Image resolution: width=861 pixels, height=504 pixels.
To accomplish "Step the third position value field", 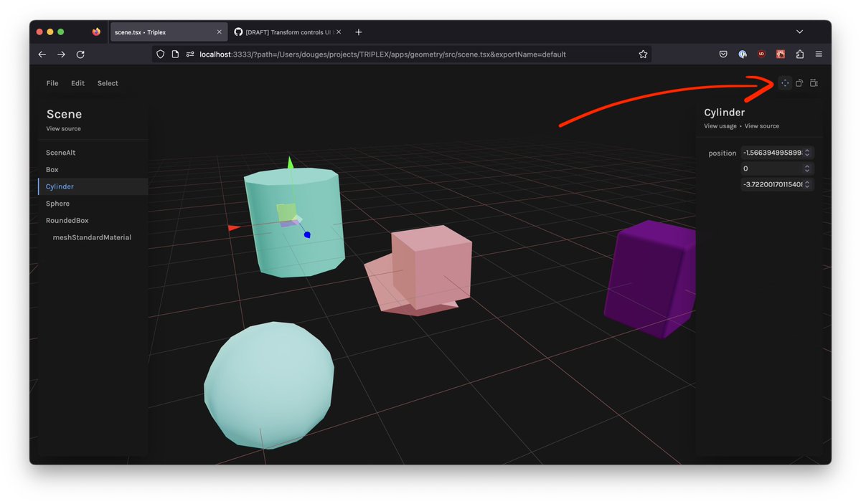I will tap(807, 184).
